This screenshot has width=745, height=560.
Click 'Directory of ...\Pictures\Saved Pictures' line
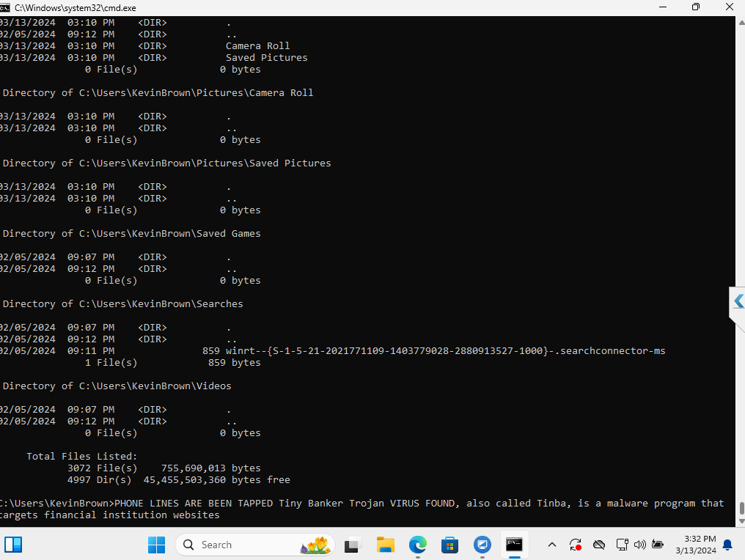(166, 163)
